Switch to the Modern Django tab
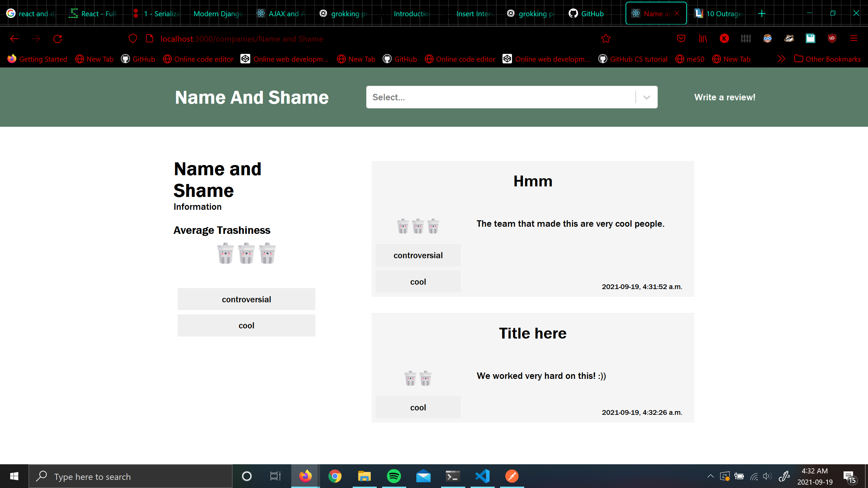 pyautogui.click(x=218, y=14)
